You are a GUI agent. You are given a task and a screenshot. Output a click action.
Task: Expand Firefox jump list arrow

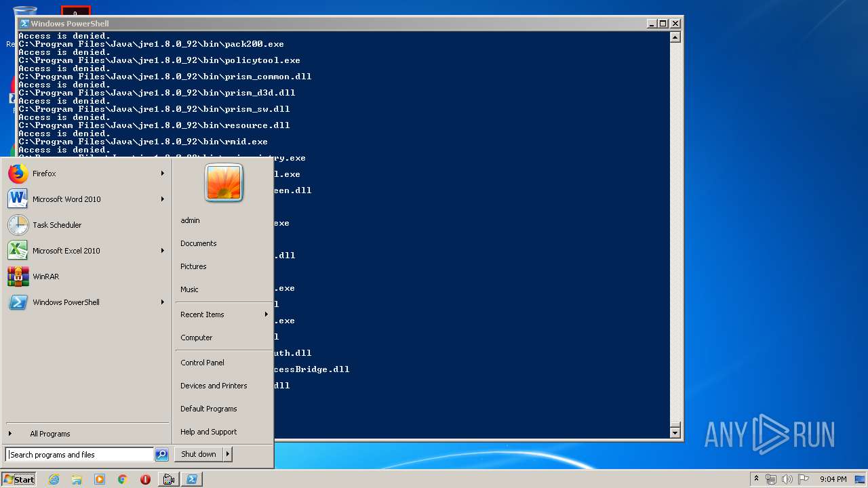coord(162,174)
